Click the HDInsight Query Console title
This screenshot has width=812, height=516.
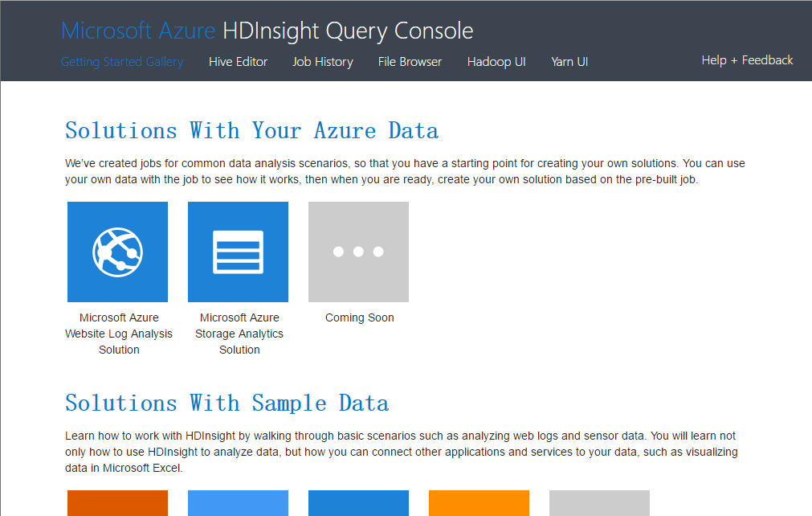click(x=347, y=31)
